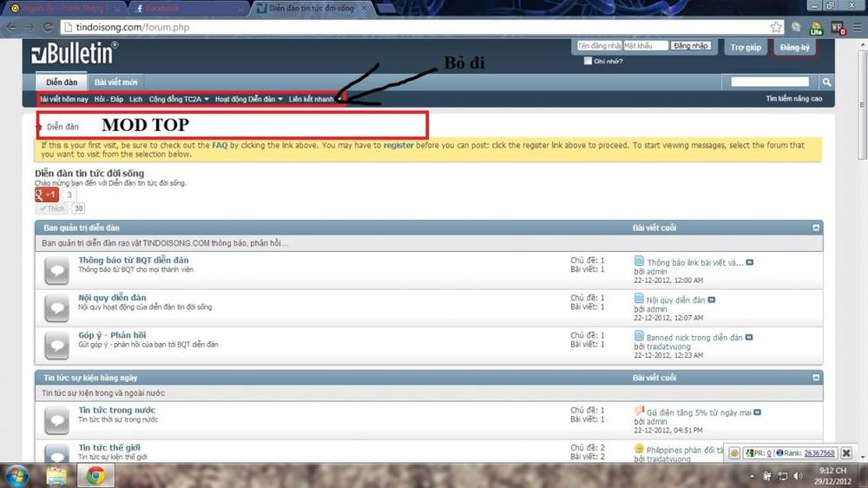
Task: Click the search magnifier icon button
Action: click(826, 82)
